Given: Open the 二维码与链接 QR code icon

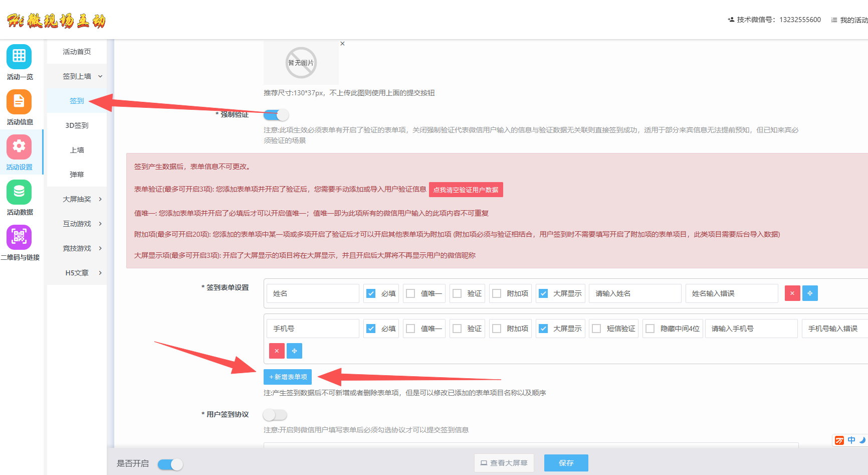Looking at the screenshot, I should click(x=19, y=237).
